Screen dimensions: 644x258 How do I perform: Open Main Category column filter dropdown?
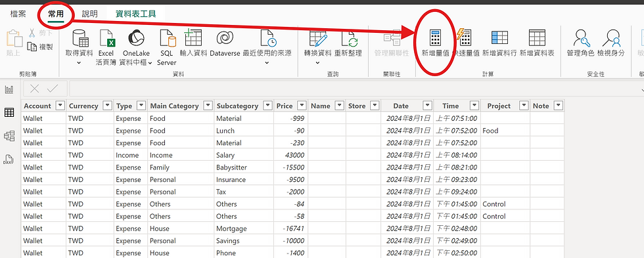pos(208,106)
